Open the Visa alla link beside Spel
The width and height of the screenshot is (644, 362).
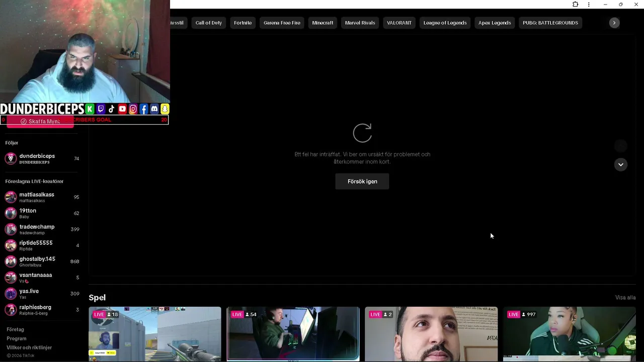[x=625, y=298]
